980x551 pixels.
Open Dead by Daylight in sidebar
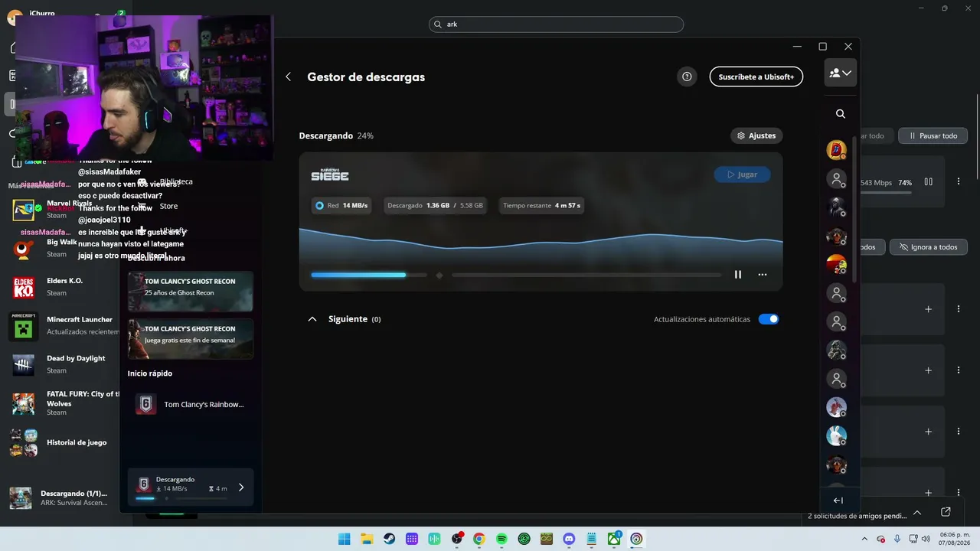(x=65, y=364)
